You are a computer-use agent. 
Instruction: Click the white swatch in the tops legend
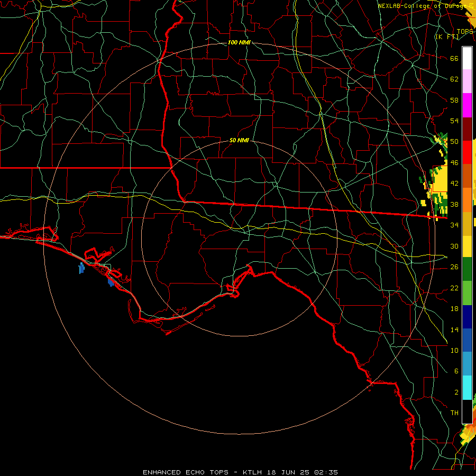coord(467,58)
